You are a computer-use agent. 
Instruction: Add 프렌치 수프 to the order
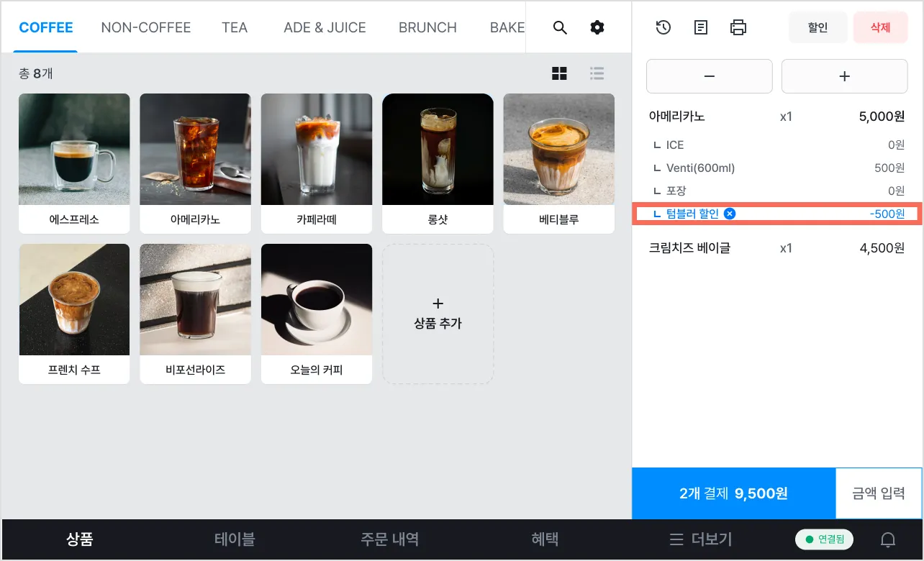pos(74,314)
